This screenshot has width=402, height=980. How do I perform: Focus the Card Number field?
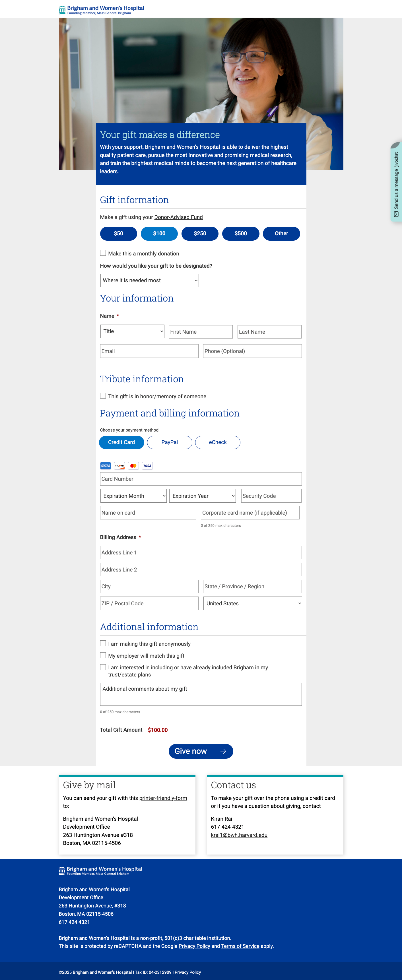[x=201, y=479]
